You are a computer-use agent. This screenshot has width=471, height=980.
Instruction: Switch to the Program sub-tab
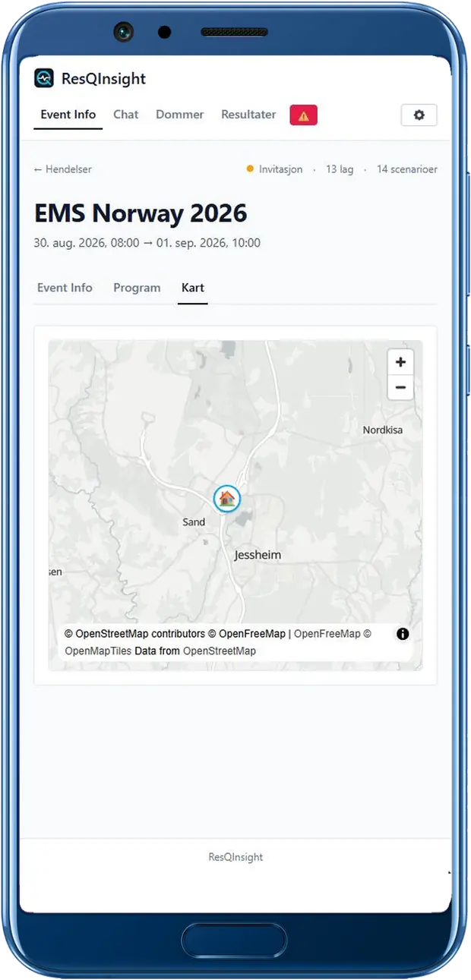click(x=137, y=288)
